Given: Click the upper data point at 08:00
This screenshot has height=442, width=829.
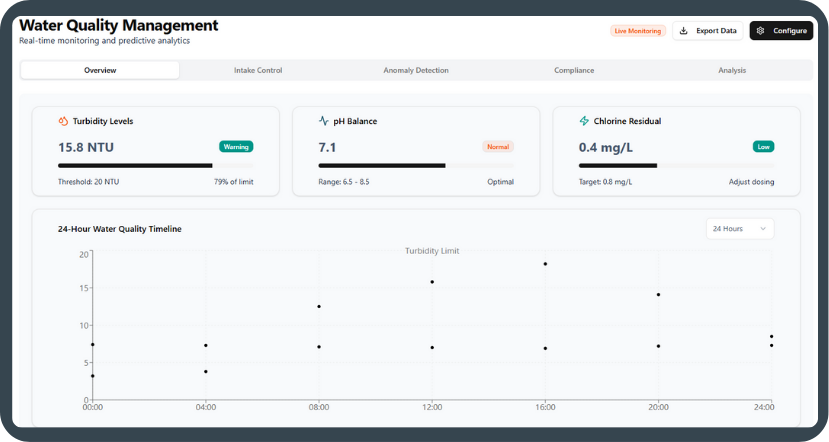Looking at the screenshot, I should coord(319,307).
